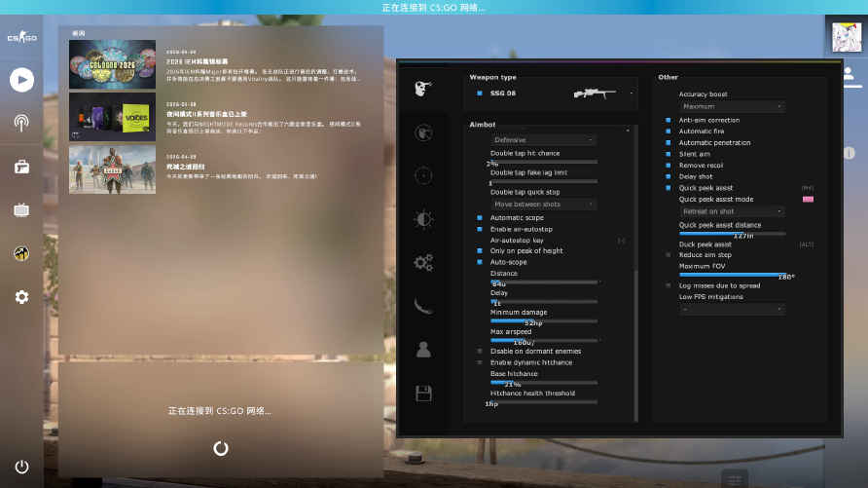Screen dimensions: 868x488
Task: Select the double-gears misc tab in overlay menu
Action: [423, 262]
